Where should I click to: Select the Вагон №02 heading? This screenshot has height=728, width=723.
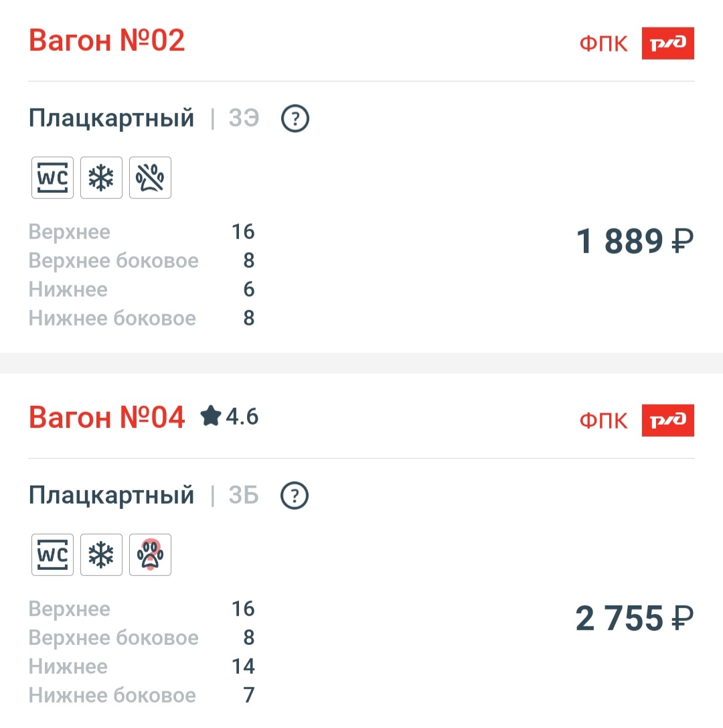coord(106,42)
